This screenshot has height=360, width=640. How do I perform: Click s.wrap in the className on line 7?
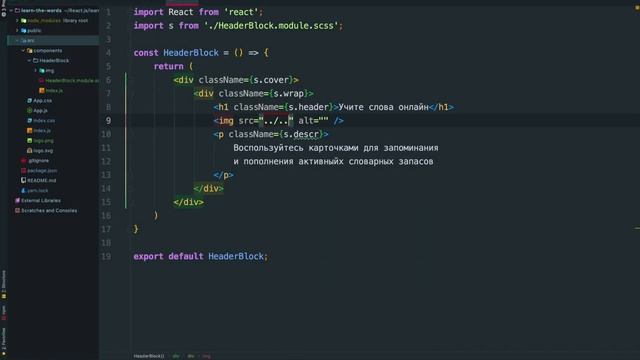(x=289, y=93)
